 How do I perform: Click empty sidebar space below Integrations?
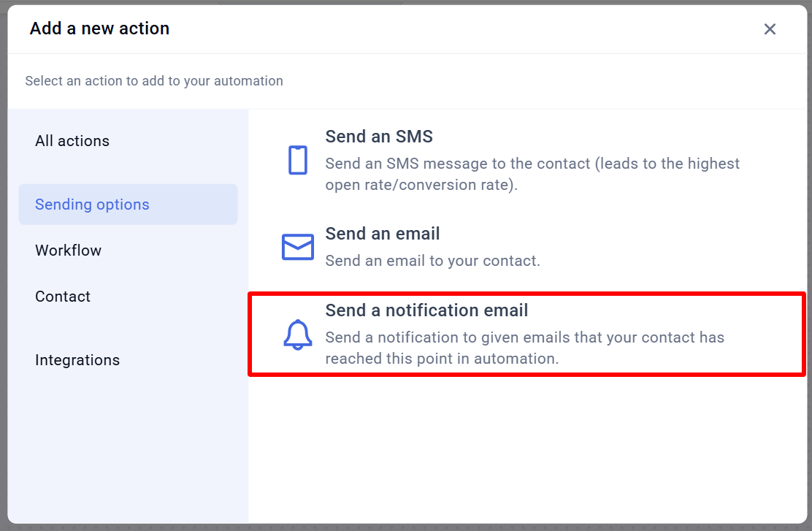click(x=128, y=446)
